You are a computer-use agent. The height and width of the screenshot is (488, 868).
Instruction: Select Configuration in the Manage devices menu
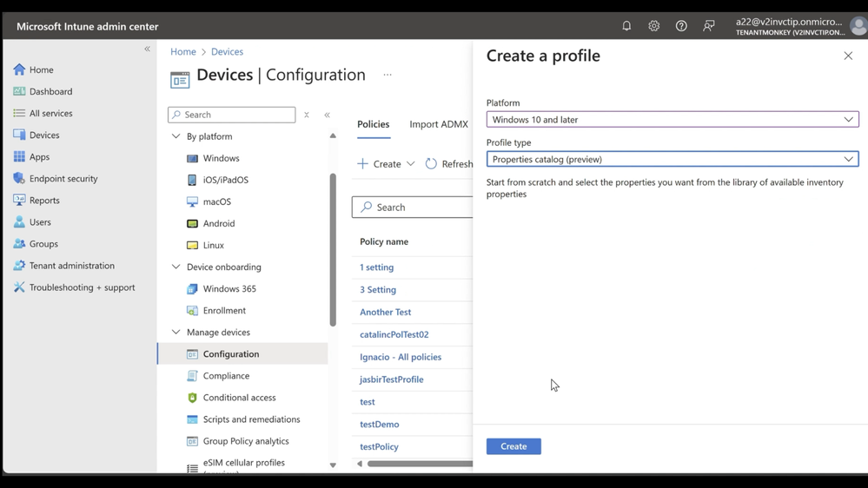(x=243, y=354)
